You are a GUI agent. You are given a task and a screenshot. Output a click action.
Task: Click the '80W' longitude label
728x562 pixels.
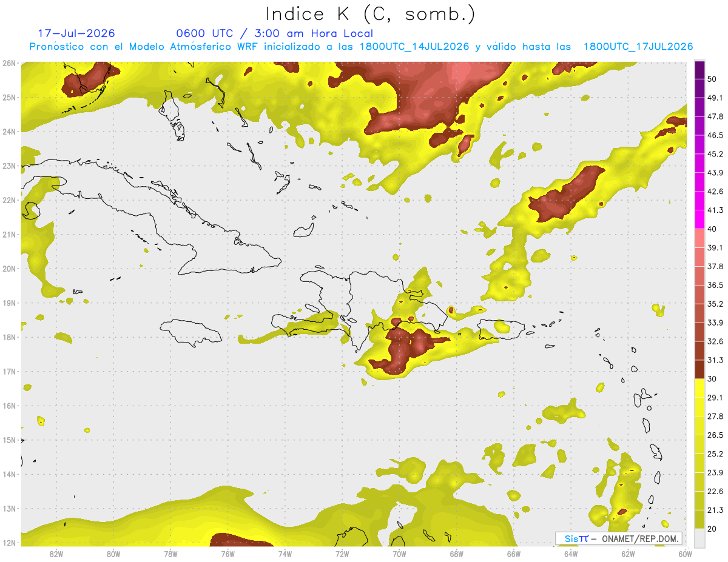click(x=113, y=554)
